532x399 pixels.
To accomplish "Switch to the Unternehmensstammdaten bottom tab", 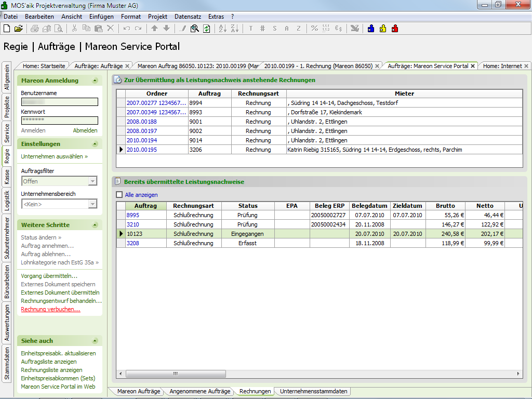I will (313, 391).
